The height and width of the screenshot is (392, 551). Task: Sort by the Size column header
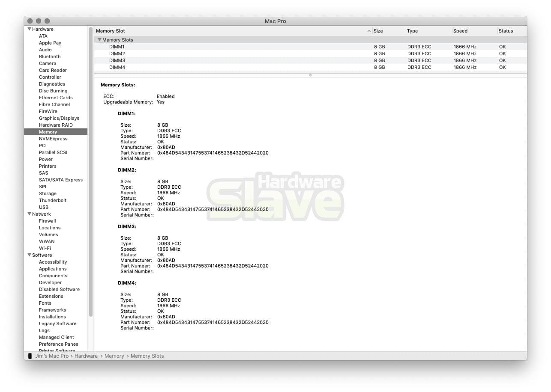pos(389,31)
